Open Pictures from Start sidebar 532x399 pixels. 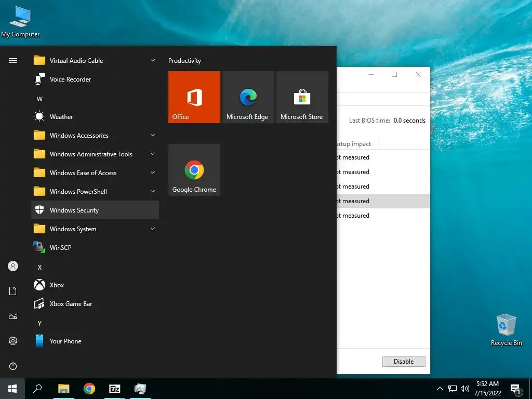(x=13, y=316)
